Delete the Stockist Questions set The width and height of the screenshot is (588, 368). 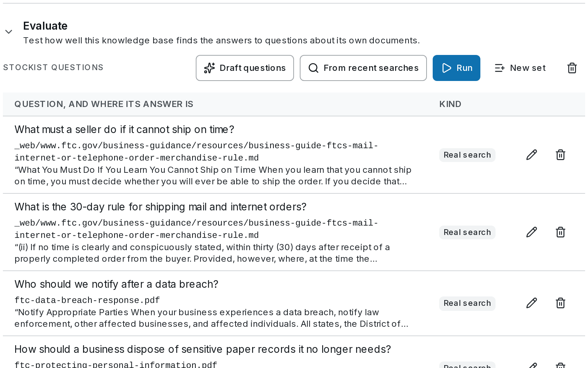572,68
